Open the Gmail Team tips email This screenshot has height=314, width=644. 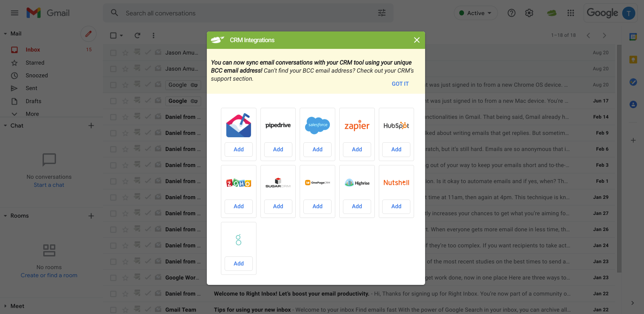coord(359,310)
